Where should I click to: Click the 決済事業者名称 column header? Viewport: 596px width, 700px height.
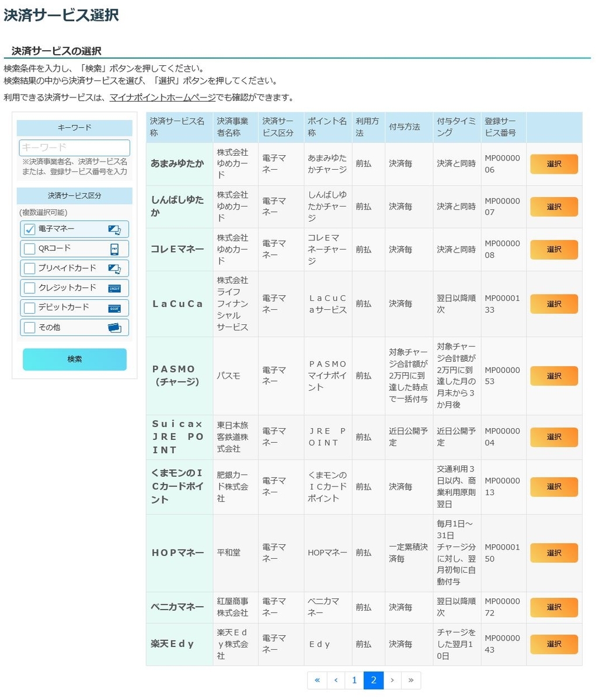tap(236, 127)
